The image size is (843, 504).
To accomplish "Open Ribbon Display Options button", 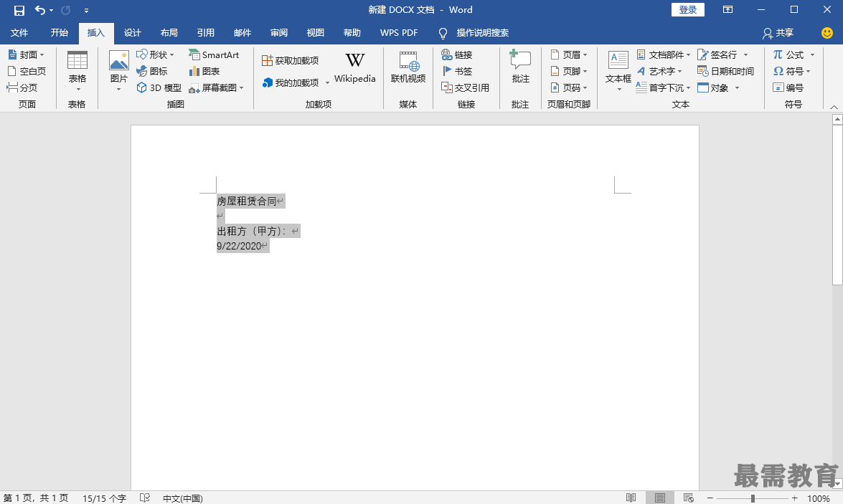I will tap(727, 9).
